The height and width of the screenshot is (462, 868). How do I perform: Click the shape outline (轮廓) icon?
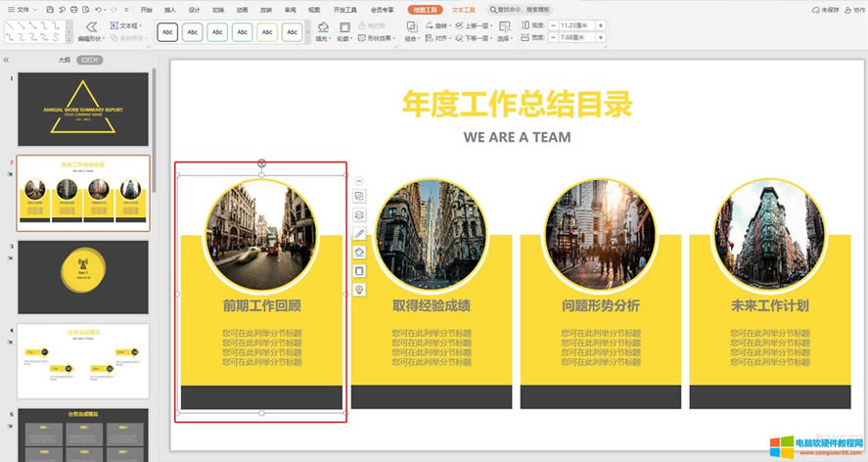344,26
